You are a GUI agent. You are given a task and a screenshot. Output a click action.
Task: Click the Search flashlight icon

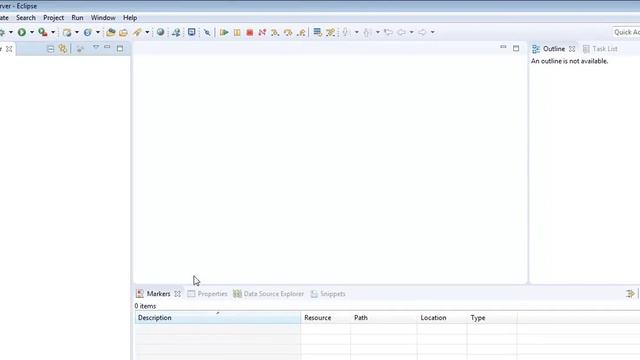pyautogui.click(x=137, y=32)
